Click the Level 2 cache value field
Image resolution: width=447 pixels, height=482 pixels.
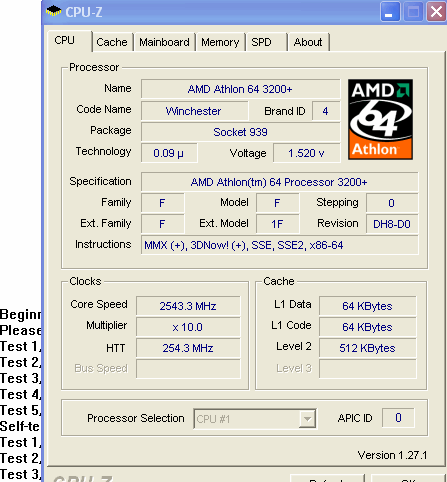tap(367, 348)
